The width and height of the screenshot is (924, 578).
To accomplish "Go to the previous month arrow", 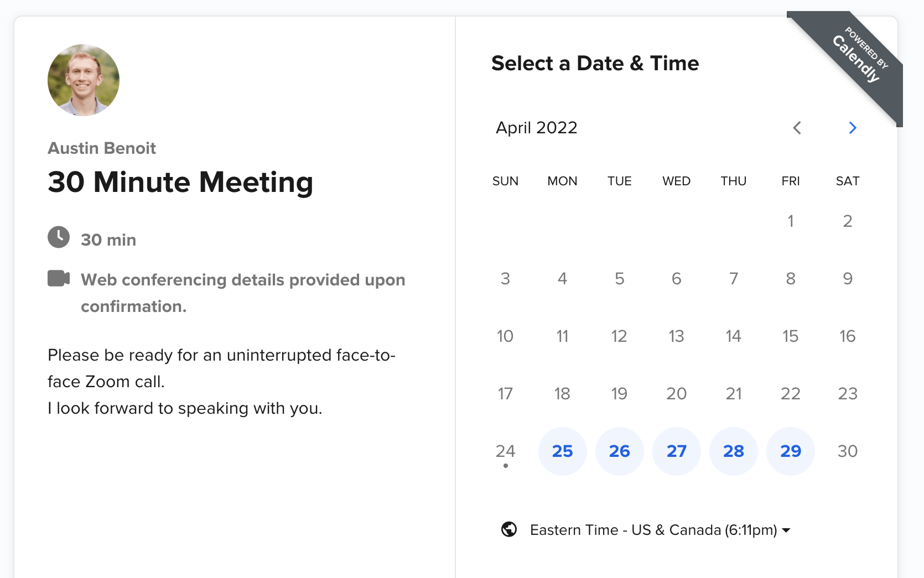I will coord(797,128).
